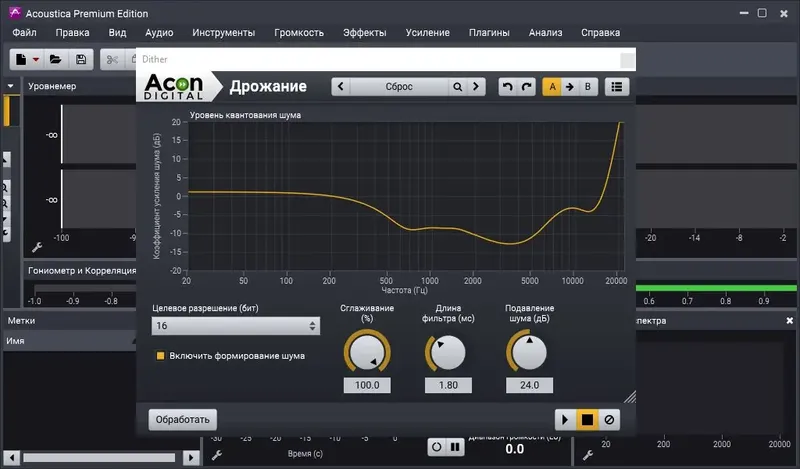
Task: Open a file with the folder icon
Action: [55, 60]
